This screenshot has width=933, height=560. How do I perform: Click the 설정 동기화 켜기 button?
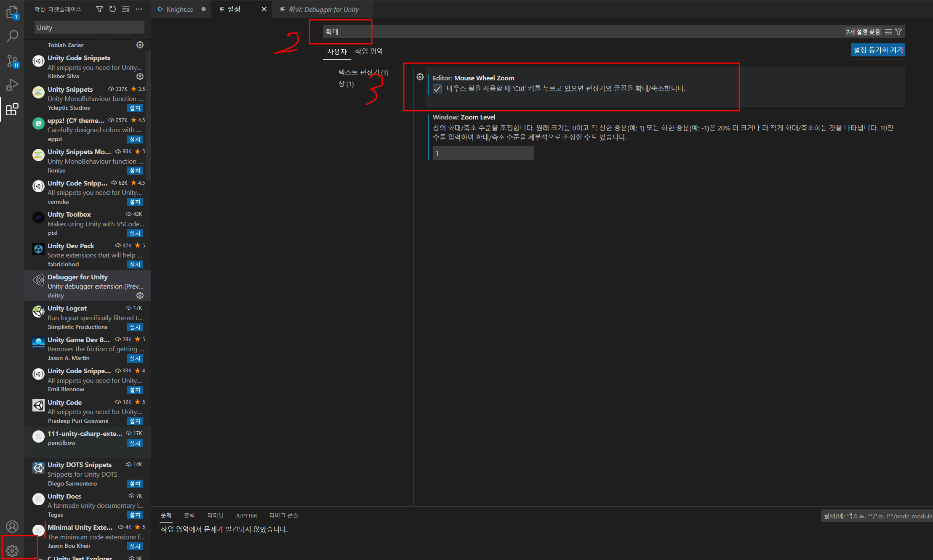pyautogui.click(x=878, y=50)
